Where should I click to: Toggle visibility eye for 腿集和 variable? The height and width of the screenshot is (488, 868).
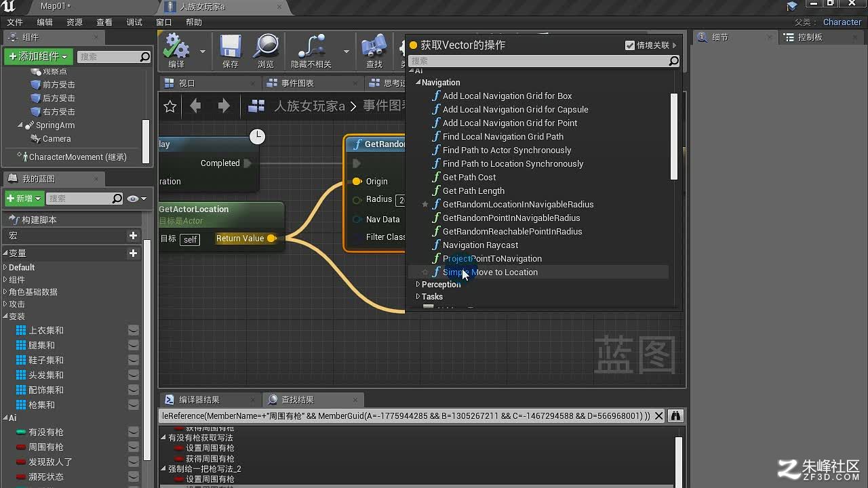coord(134,345)
